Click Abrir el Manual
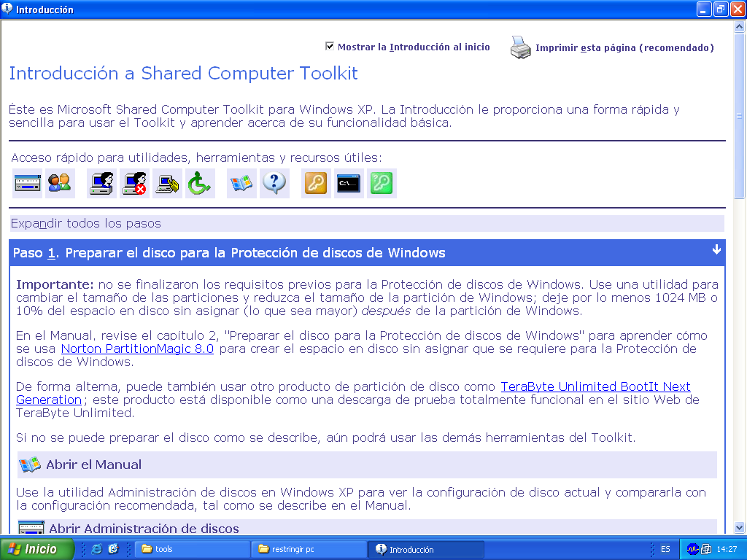 click(x=93, y=464)
